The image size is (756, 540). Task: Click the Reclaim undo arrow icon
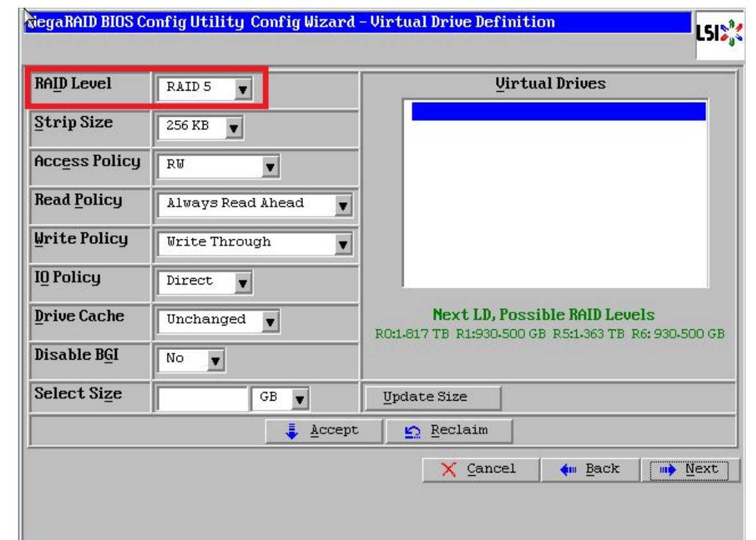pyautogui.click(x=412, y=431)
